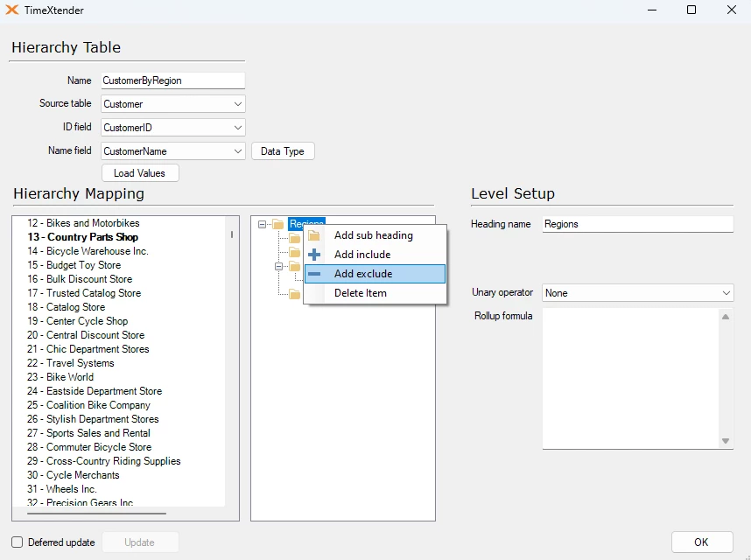Toggle the Deferred update checkbox
This screenshot has width=751, height=560.
(x=18, y=542)
